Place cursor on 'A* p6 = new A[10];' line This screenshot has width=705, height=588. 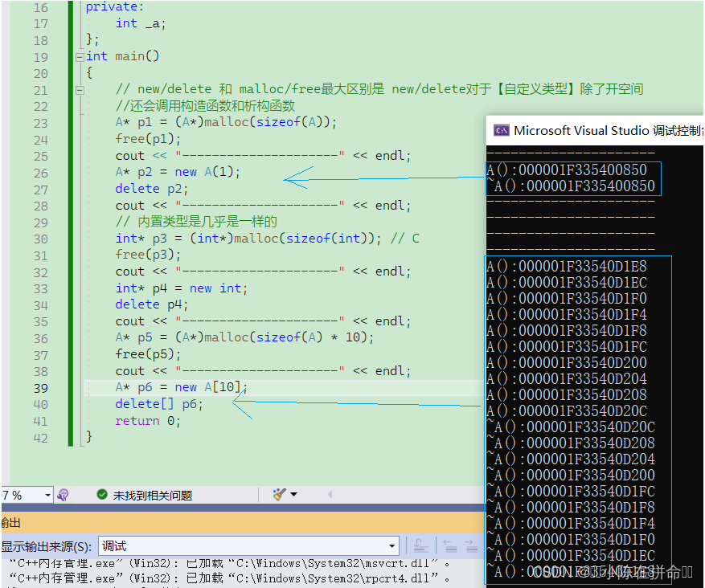click(181, 387)
